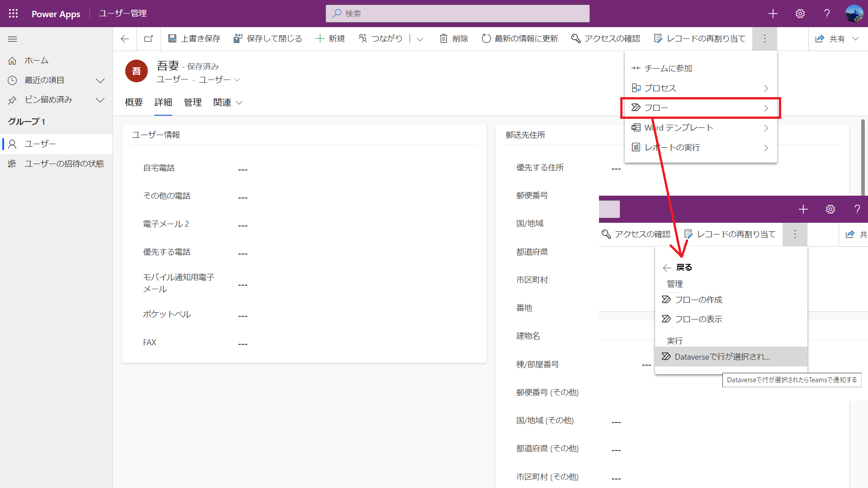This screenshot has height=488, width=868.
Task: Open the app launcher waffle icon
Action: coord(13,14)
